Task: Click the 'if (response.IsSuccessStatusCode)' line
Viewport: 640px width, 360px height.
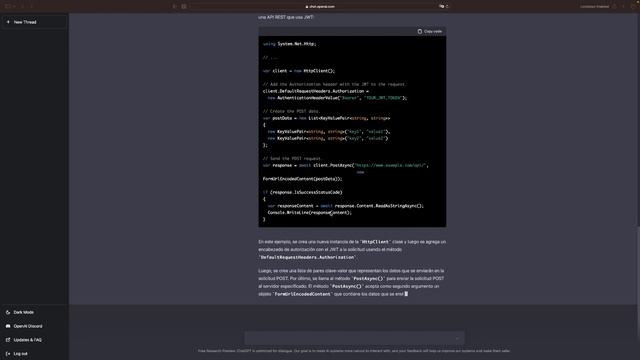Action: 302,192
